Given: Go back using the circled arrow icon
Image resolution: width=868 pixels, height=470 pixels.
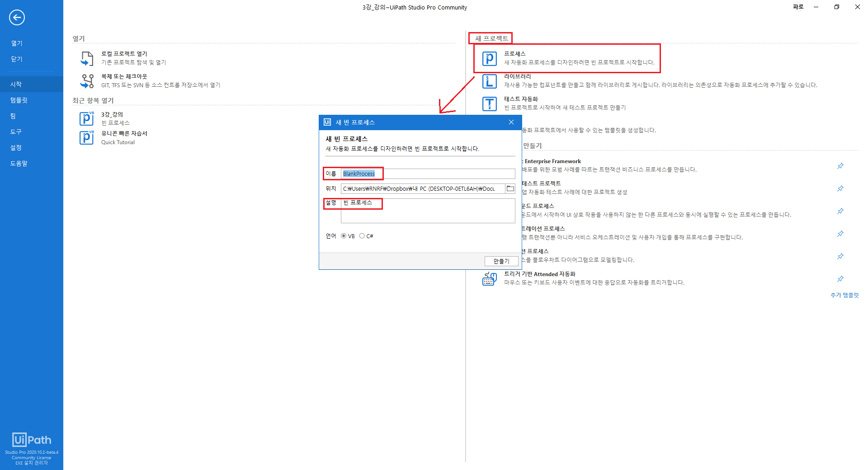Looking at the screenshot, I should tap(17, 18).
